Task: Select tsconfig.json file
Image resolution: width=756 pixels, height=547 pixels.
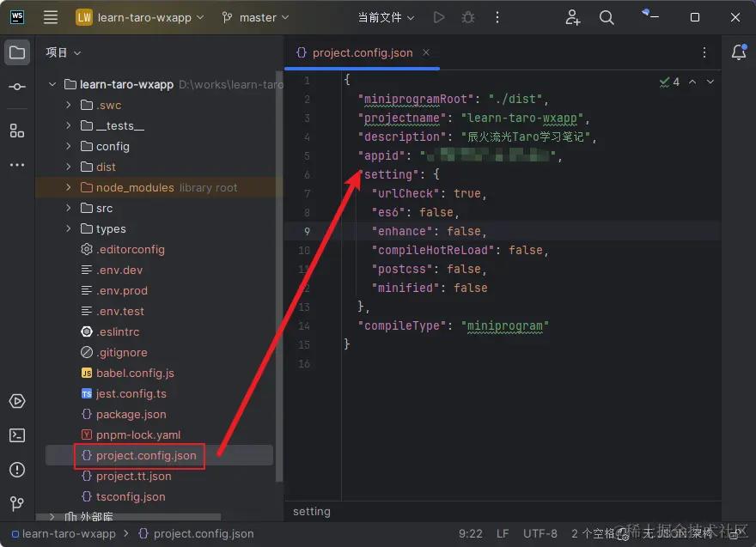Action: [124, 497]
